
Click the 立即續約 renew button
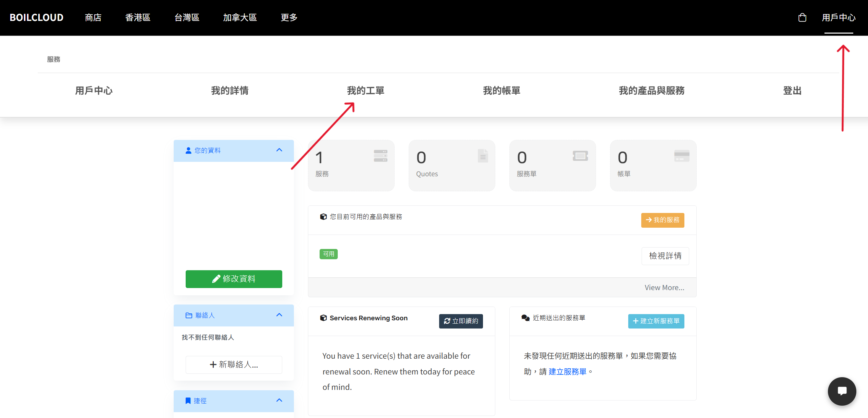461,321
